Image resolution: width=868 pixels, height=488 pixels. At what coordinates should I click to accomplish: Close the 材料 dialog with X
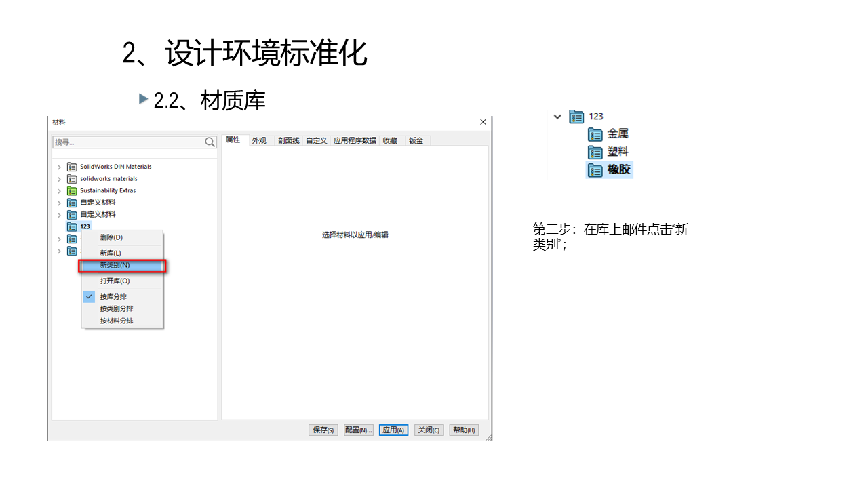click(x=483, y=122)
